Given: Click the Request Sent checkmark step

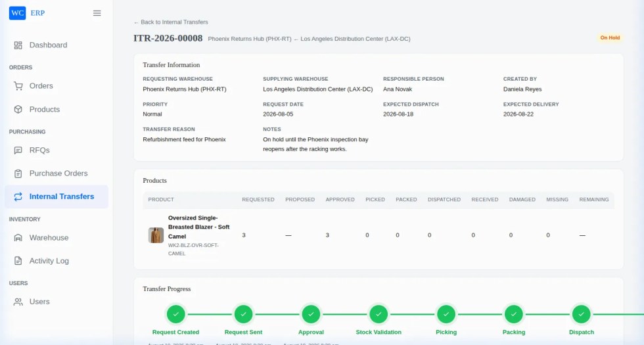Looking at the screenshot, I should [x=244, y=314].
